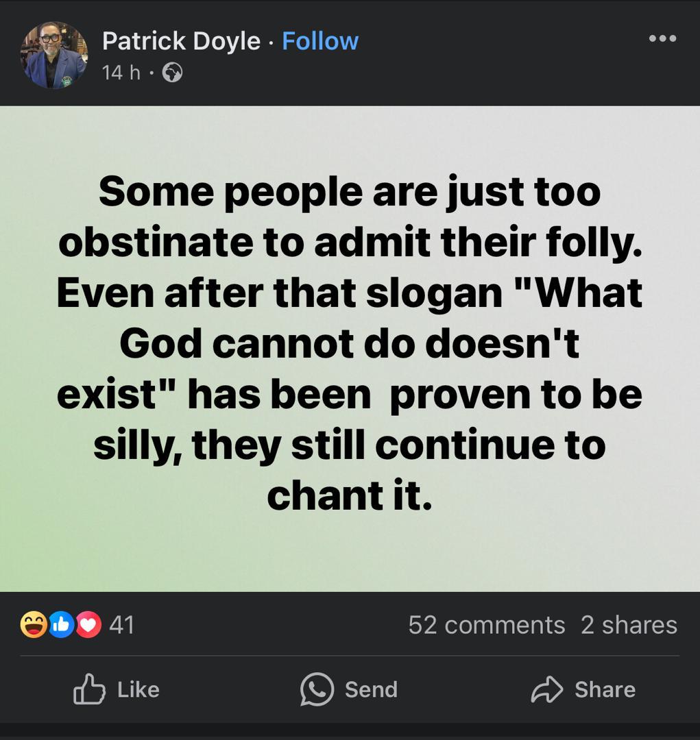This screenshot has width=700, height=740.
Task: Click the WhatsApp Send icon
Action: click(x=317, y=689)
